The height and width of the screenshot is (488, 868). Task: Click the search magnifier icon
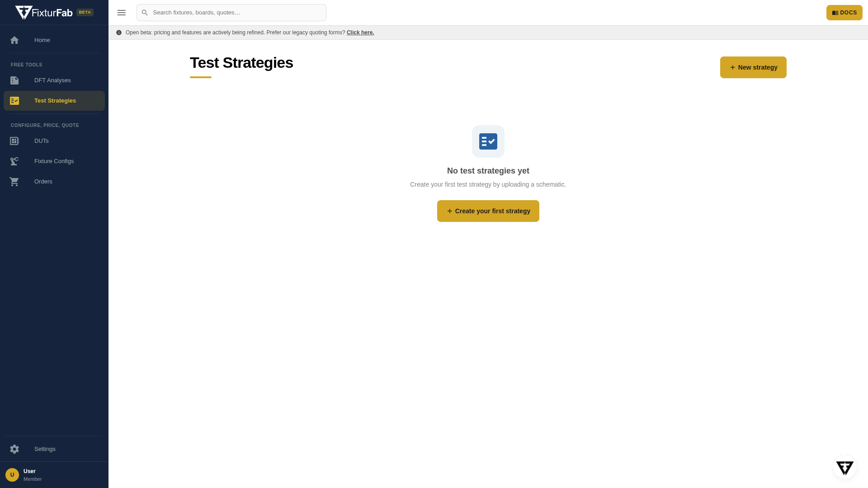click(x=145, y=13)
